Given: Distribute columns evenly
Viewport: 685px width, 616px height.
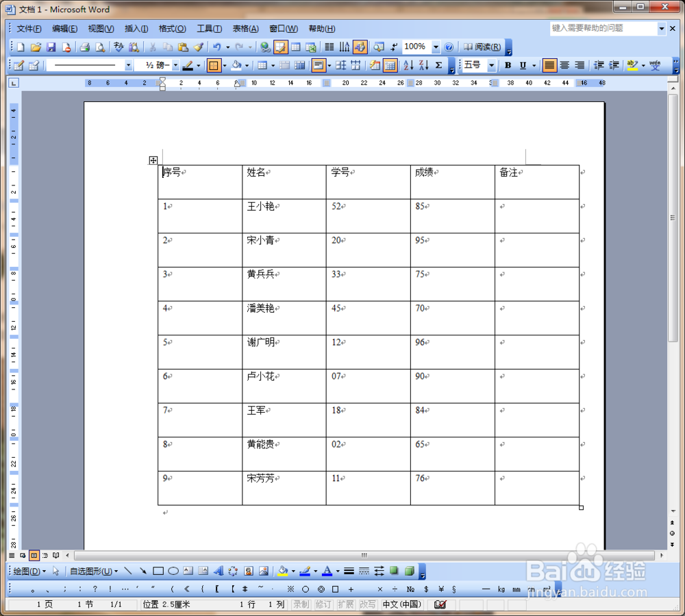Looking at the screenshot, I should pos(356,66).
